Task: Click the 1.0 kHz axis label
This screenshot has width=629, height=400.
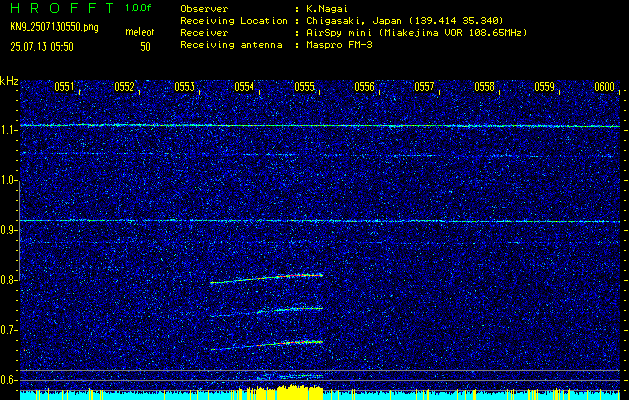Action: click(7, 181)
